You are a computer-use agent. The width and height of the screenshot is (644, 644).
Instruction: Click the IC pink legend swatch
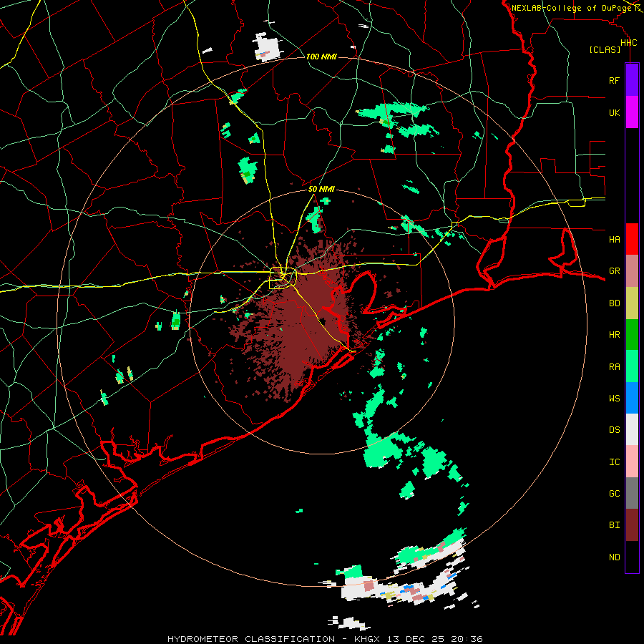click(632, 462)
